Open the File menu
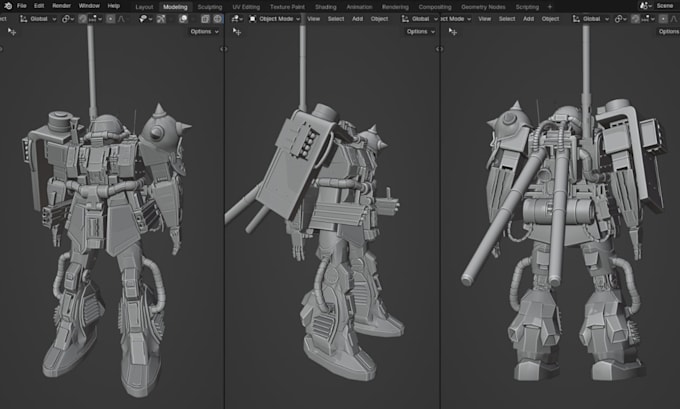680x409 pixels. tap(22, 6)
